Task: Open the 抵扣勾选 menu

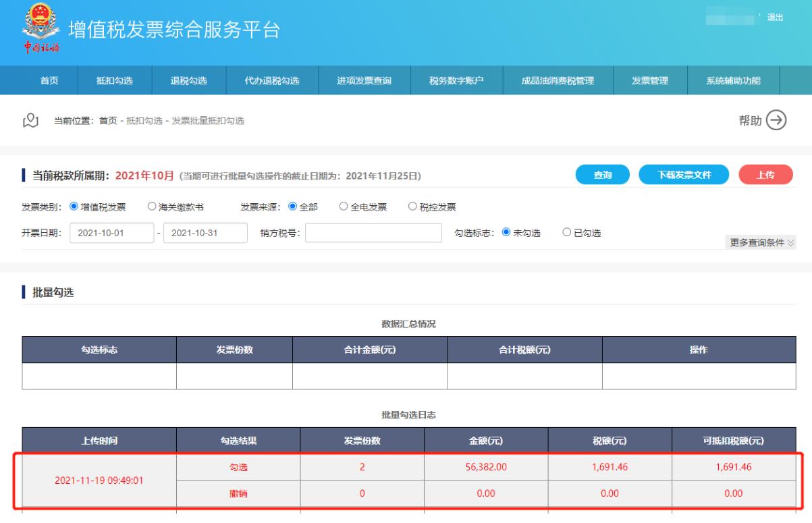Action: (115, 81)
